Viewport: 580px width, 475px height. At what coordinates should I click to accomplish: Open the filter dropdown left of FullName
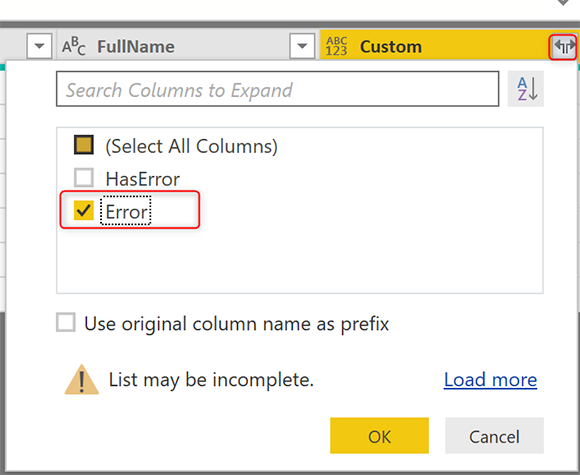point(39,46)
